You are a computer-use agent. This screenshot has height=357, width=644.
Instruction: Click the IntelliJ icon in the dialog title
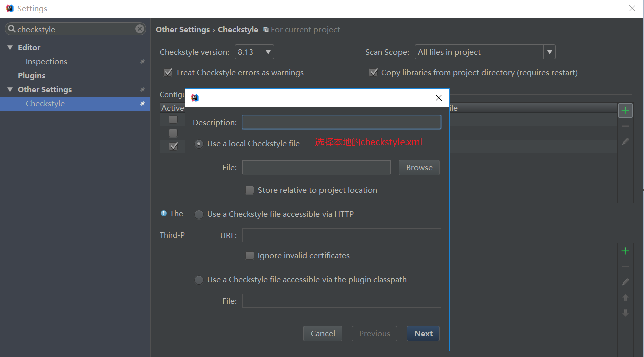(x=195, y=98)
